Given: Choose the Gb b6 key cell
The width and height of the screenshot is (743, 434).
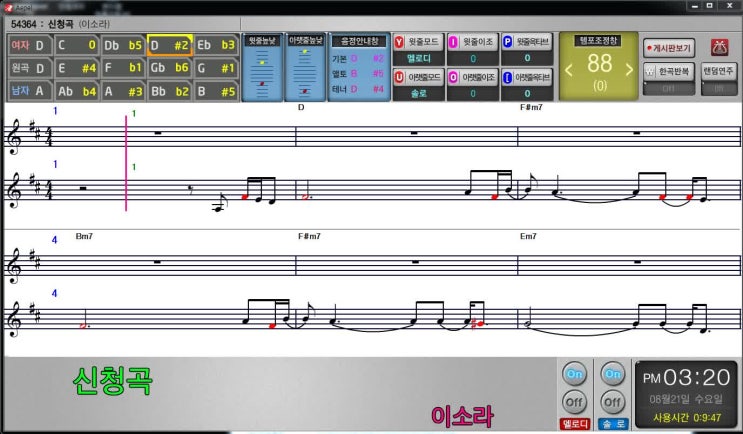Looking at the screenshot, I should click(x=170, y=68).
